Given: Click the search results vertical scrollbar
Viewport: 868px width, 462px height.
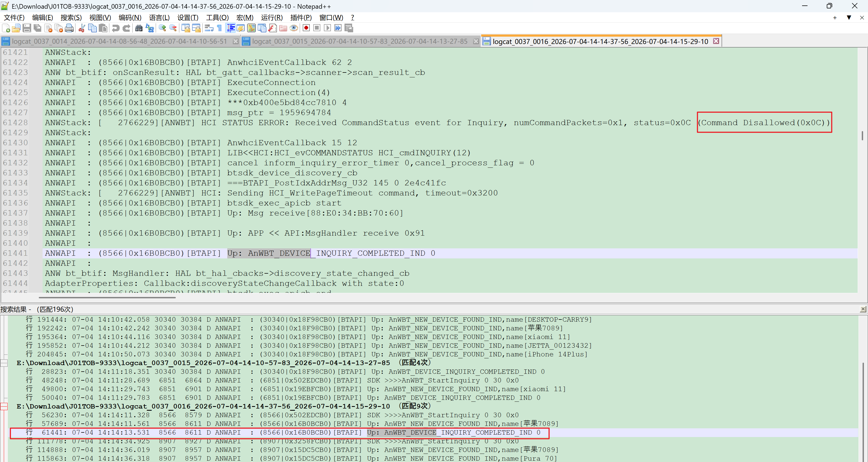Looking at the screenshot, I should (863, 412).
